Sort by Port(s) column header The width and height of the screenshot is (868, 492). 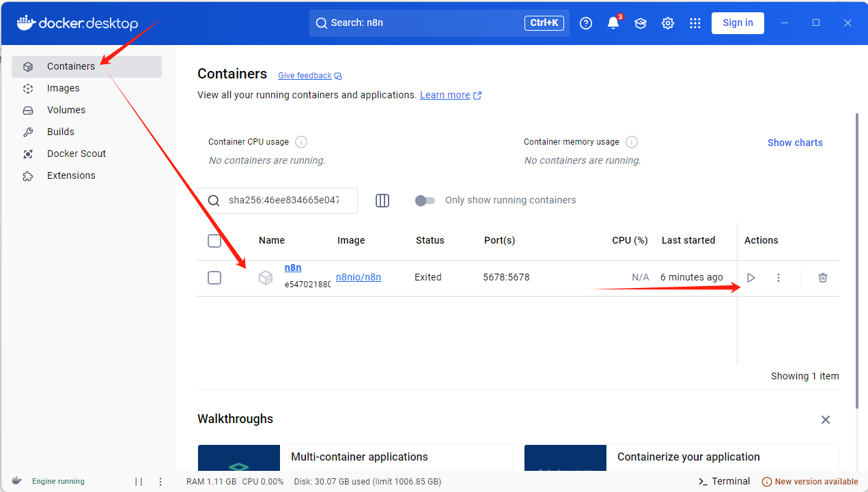499,240
